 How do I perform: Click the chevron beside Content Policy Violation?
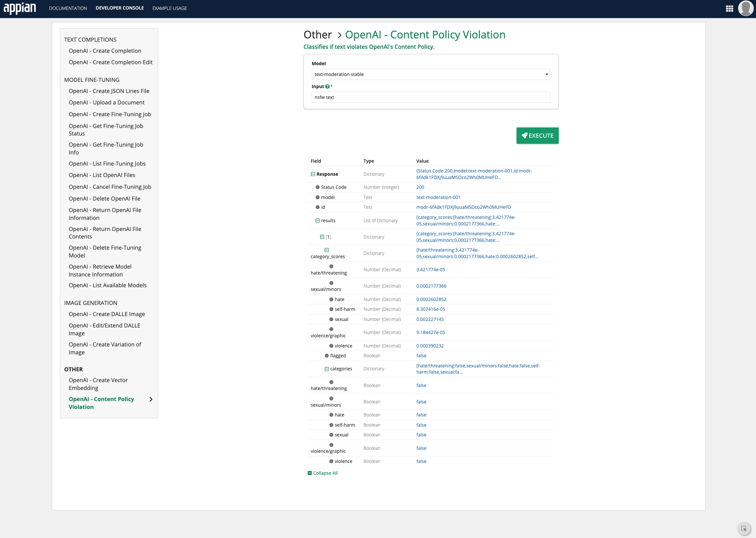[x=151, y=400]
